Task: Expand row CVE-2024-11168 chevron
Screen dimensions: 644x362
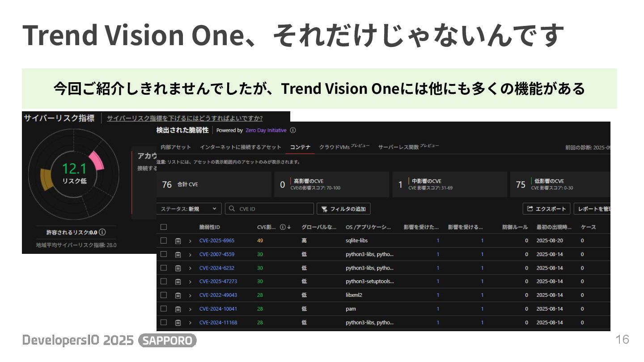Action: coord(190,323)
